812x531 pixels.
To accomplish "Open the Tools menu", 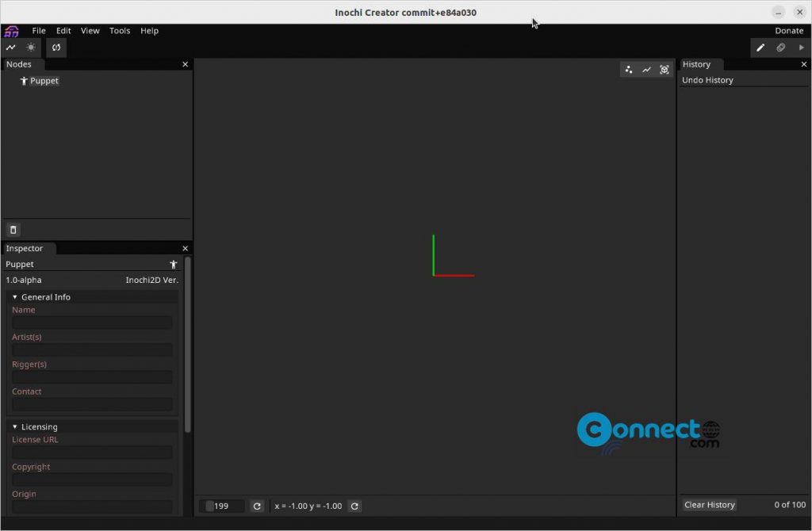I will 120,30.
